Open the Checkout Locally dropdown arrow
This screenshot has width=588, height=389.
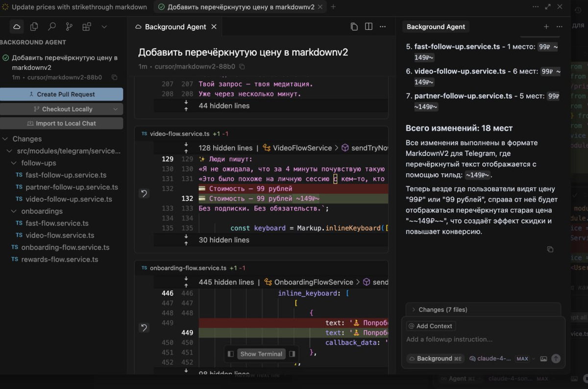(116, 109)
